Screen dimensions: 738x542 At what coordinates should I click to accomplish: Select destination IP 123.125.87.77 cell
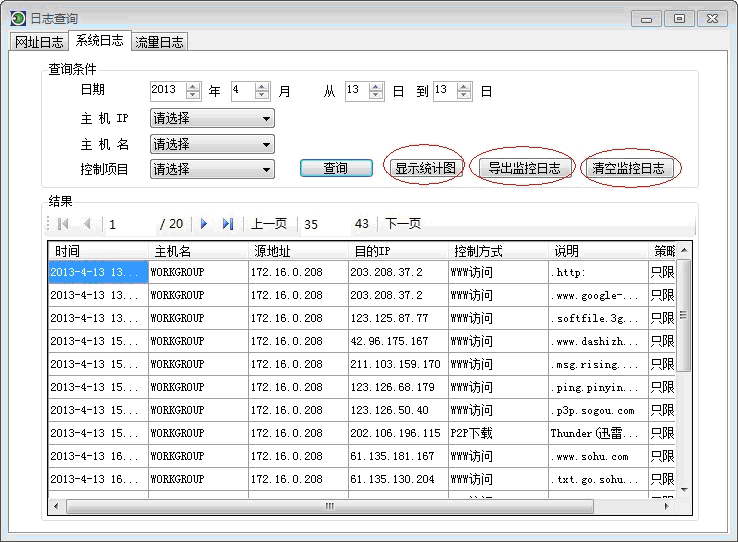click(x=398, y=319)
